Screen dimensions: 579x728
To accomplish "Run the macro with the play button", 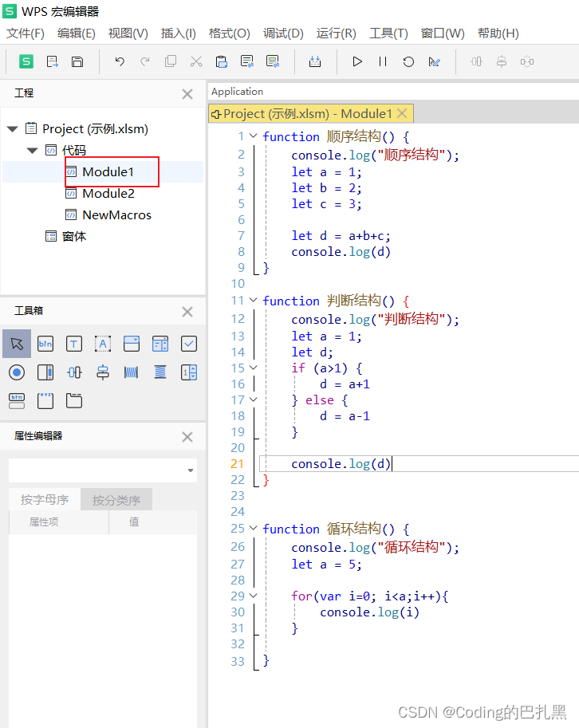I will [357, 61].
